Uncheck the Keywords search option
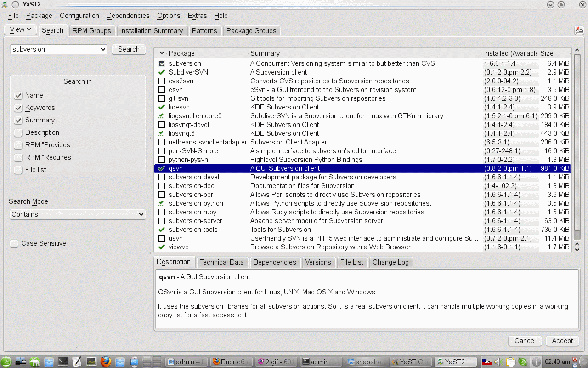 pyautogui.click(x=18, y=108)
